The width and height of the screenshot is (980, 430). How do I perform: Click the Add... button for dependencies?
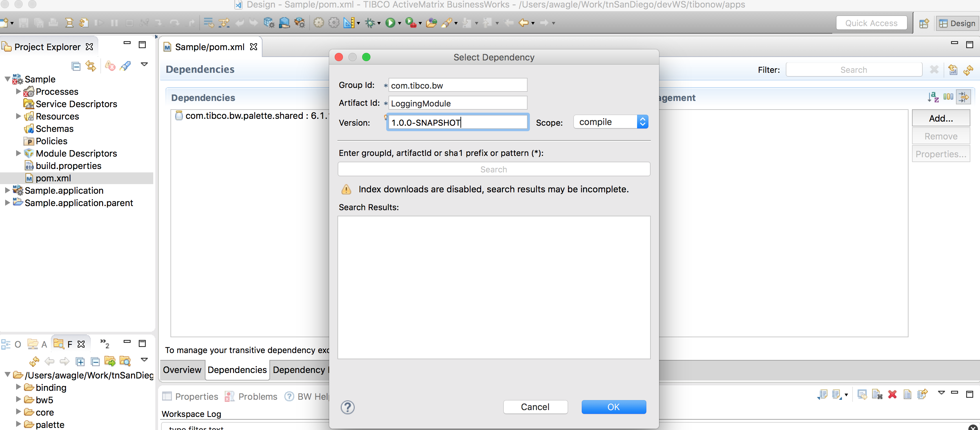(940, 118)
